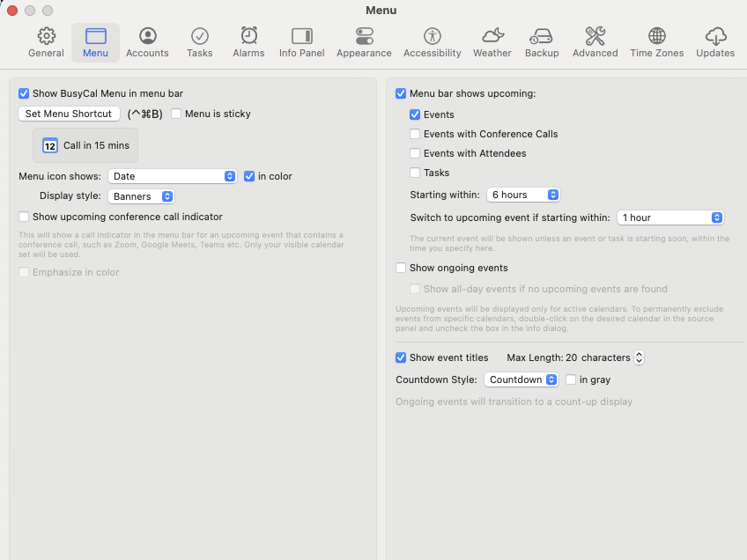Image resolution: width=747 pixels, height=560 pixels.
Task: Enable Show ongoing events
Action: click(401, 267)
